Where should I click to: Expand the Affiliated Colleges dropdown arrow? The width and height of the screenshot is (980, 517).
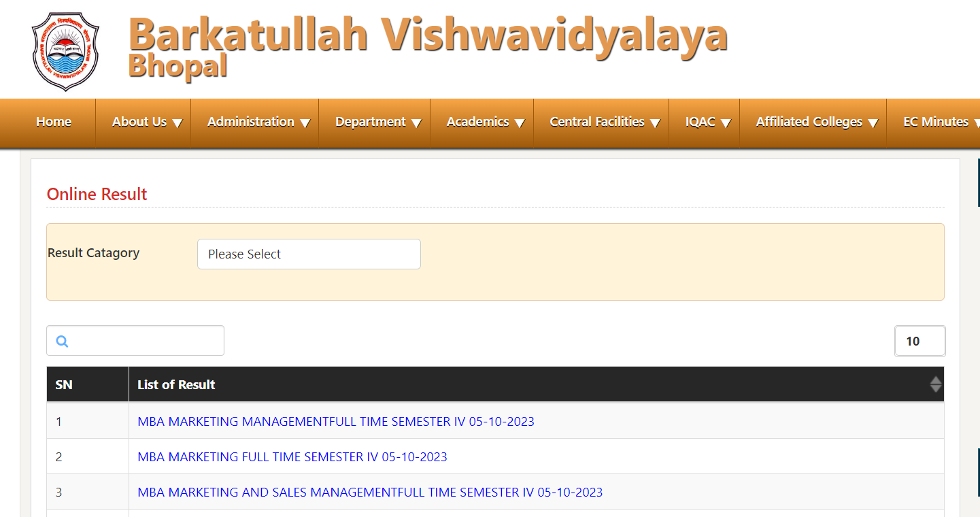873,123
